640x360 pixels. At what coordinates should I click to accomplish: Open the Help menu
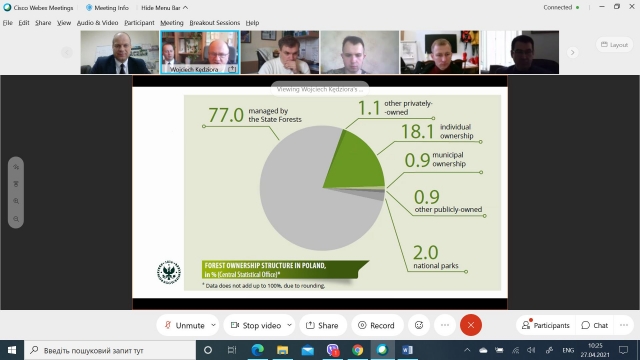[252, 23]
